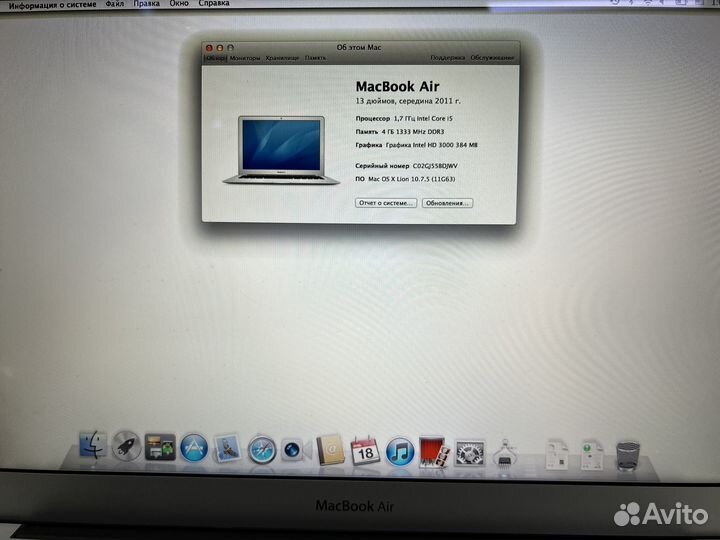
Task: Click Mac OS X Lion 10.7.5 version text
Action: [411, 179]
